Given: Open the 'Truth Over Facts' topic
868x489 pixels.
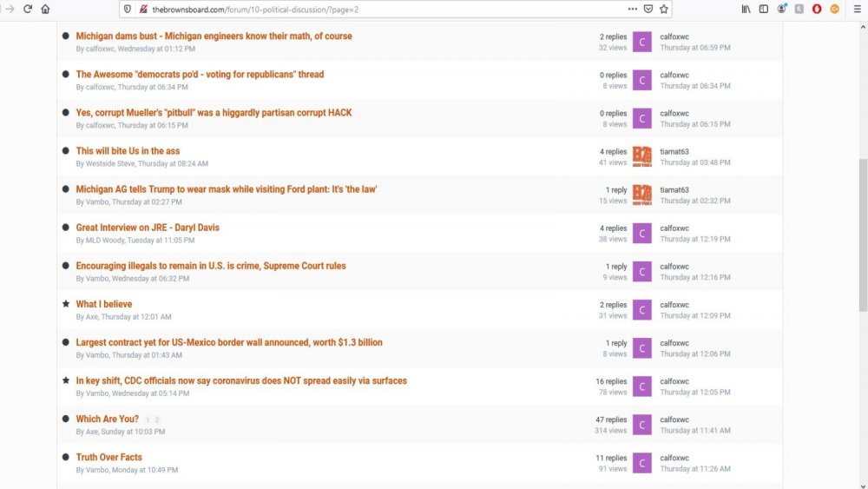Looking at the screenshot, I should pyautogui.click(x=109, y=457).
